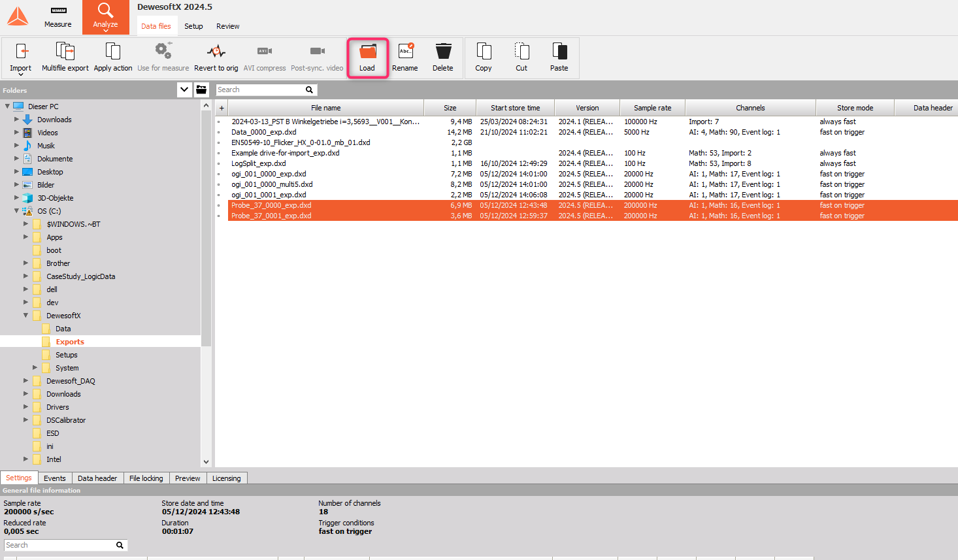Open the Setup tab
The width and height of the screenshot is (958, 560).
tap(193, 26)
